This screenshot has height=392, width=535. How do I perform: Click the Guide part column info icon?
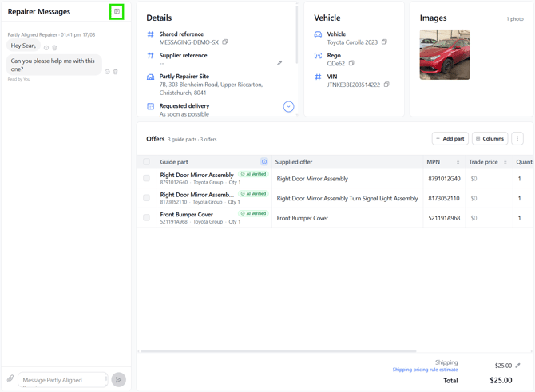pos(264,162)
